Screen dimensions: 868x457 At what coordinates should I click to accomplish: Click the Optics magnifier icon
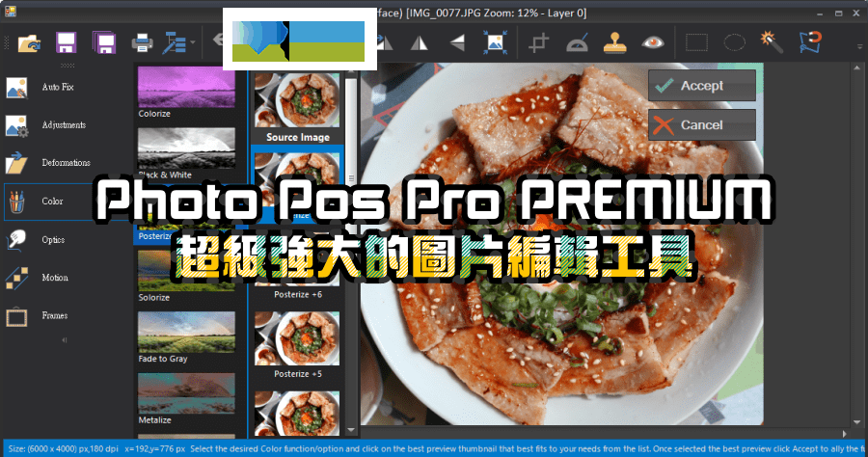click(16, 239)
